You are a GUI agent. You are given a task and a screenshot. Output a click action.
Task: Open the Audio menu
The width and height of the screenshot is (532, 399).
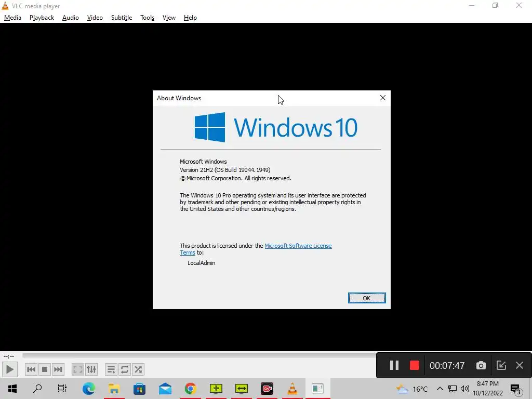click(x=71, y=18)
